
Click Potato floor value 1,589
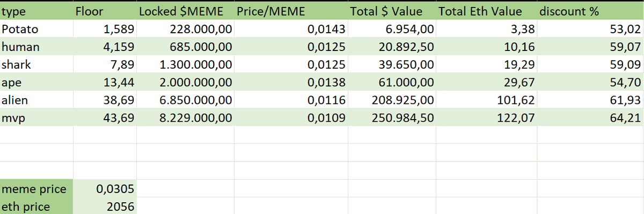[x=105, y=29]
